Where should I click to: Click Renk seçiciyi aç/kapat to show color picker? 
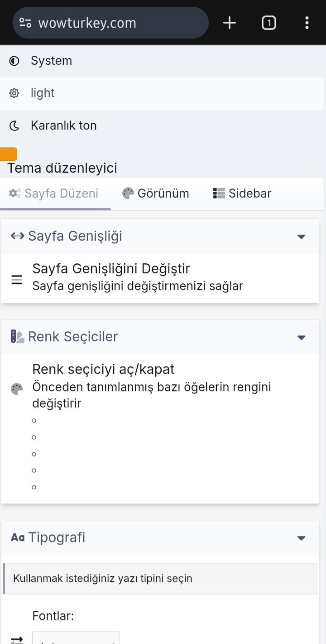click(103, 369)
